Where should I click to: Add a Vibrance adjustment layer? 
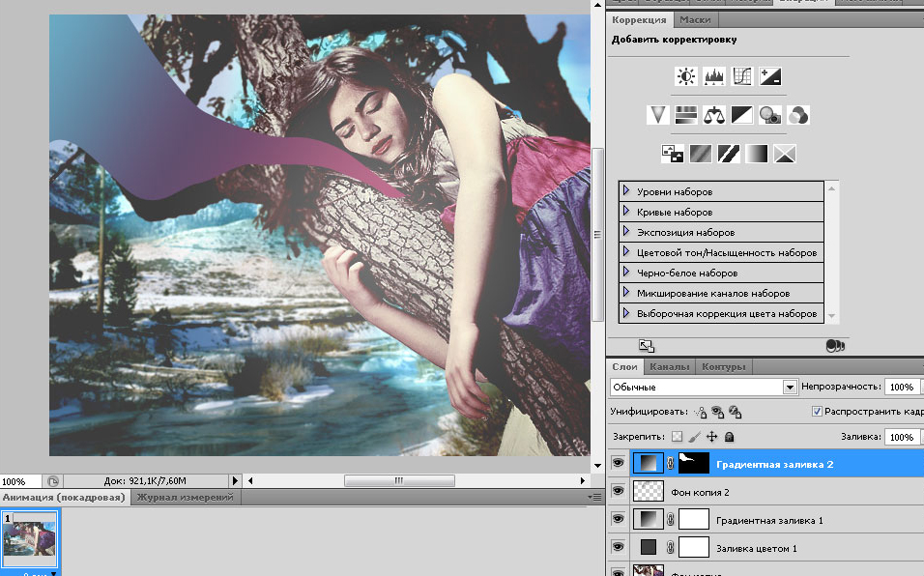coord(657,115)
